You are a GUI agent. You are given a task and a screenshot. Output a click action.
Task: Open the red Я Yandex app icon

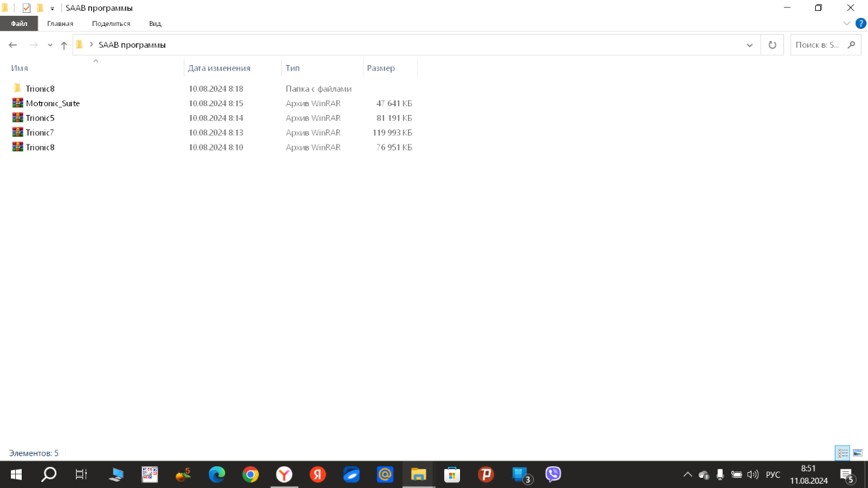(x=318, y=474)
